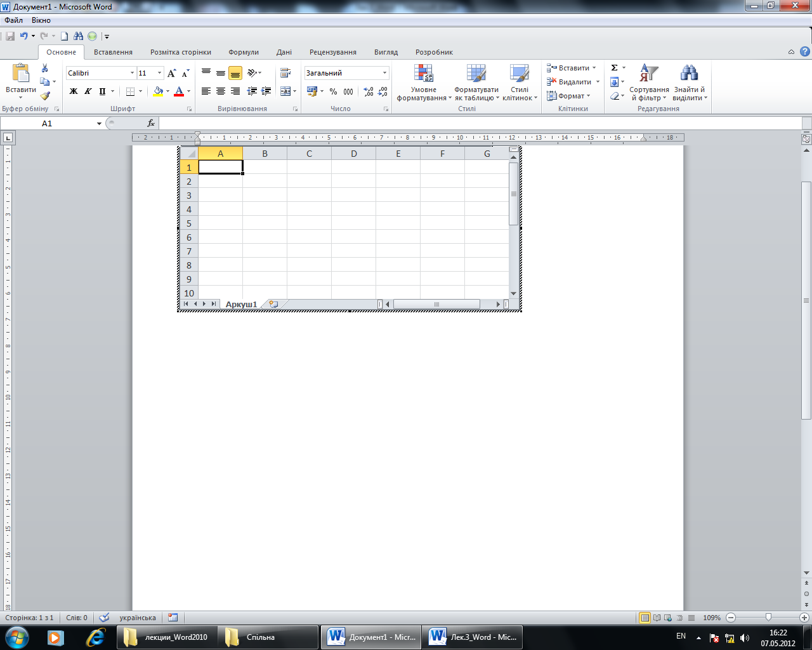The width and height of the screenshot is (812, 650).
Task: Click the AutoSum sigma icon
Action: (x=614, y=68)
